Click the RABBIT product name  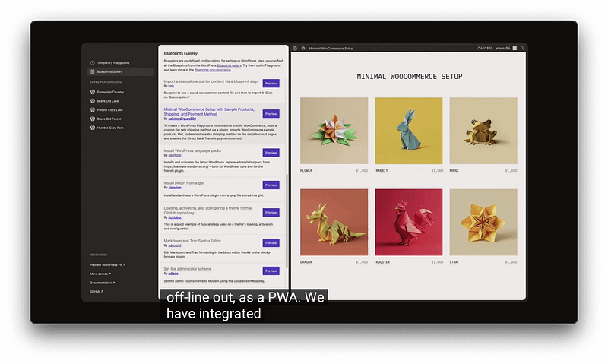pos(382,170)
